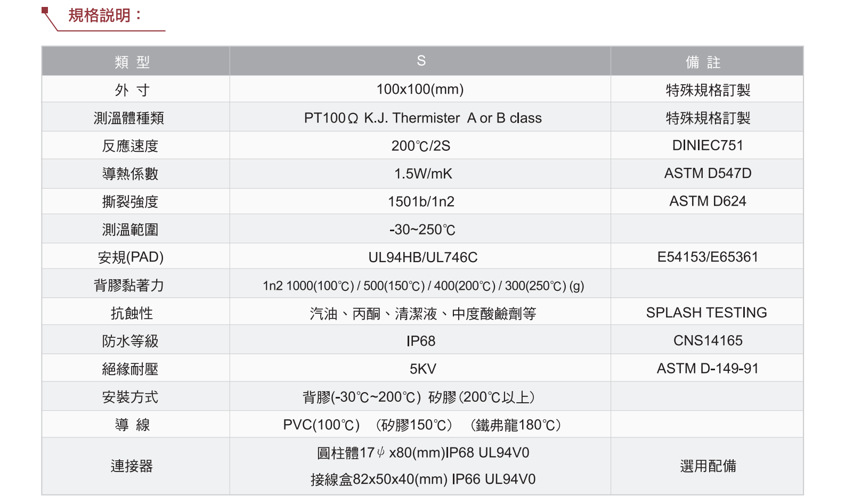Click the UL94HB/UL746C safety cell
Screen dimensions: 845x504
point(423,257)
